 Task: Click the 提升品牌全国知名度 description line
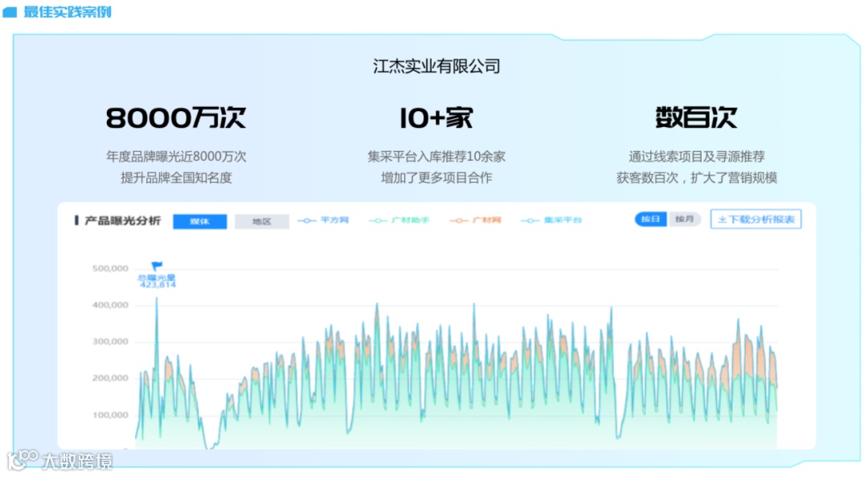tap(176, 178)
